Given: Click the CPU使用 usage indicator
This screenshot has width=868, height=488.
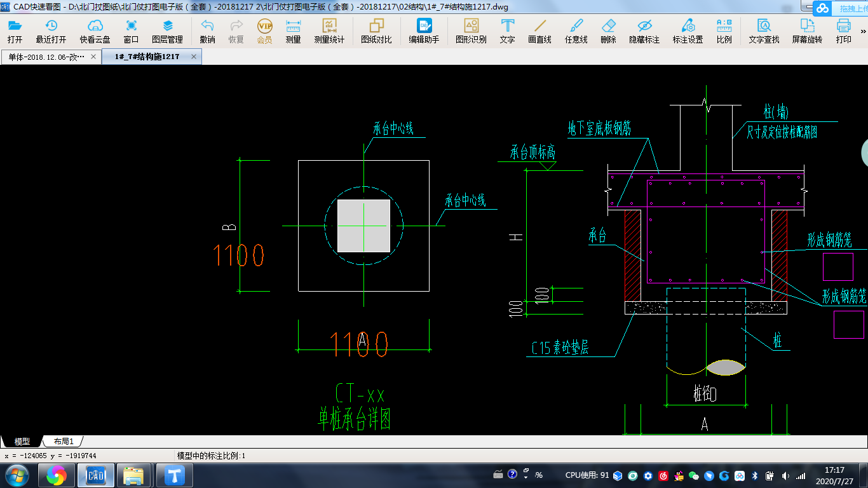Looking at the screenshot, I should tap(587, 475).
